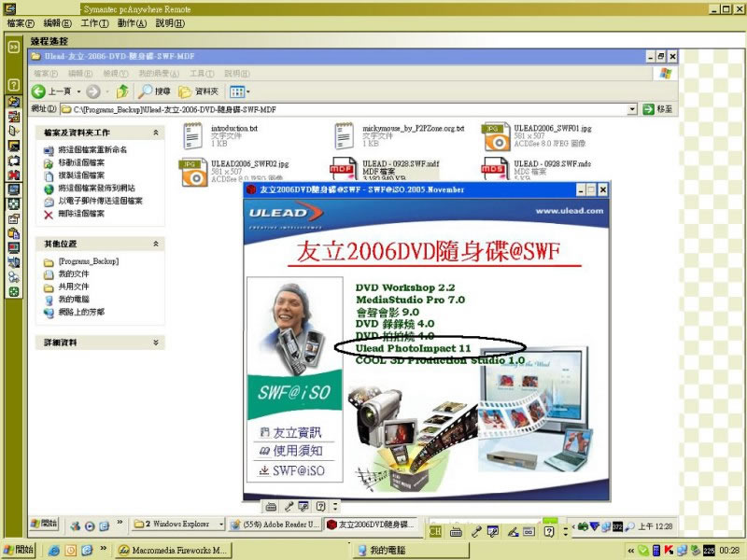This screenshot has height=560, width=747.
Task: Open the Back button history dropdown arrow
Action: (78, 91)
